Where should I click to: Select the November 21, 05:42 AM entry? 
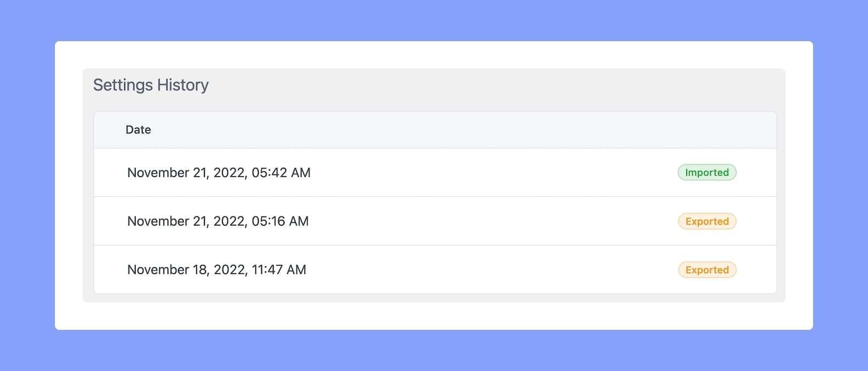click(x=435, y=172)
